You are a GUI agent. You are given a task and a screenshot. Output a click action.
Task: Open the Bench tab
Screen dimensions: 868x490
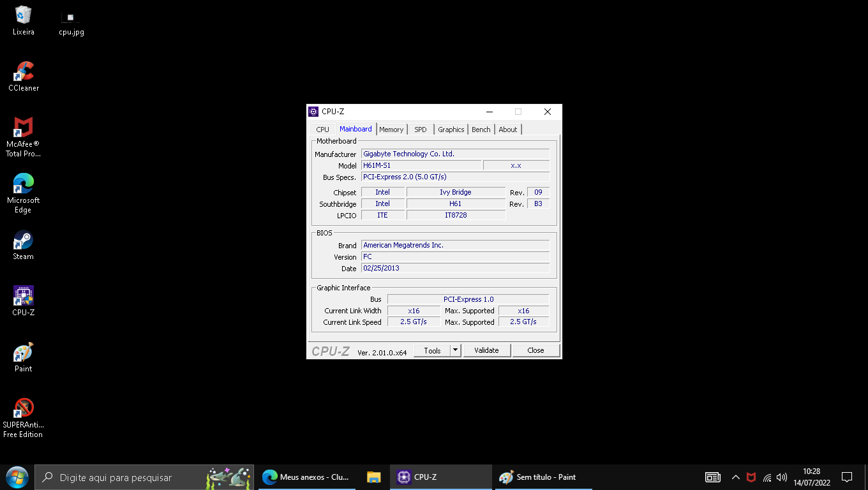click(x=481, y=130)
